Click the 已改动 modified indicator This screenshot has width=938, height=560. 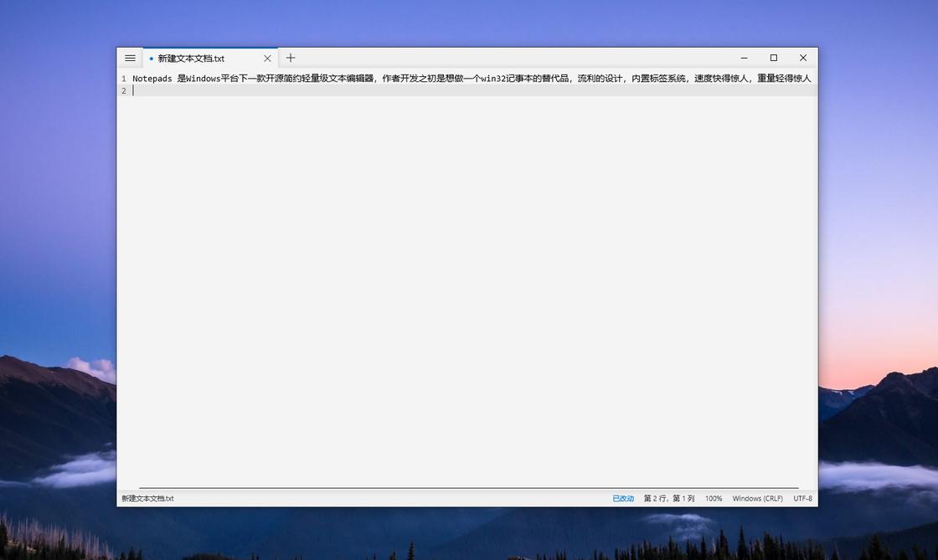coord(623,498)
